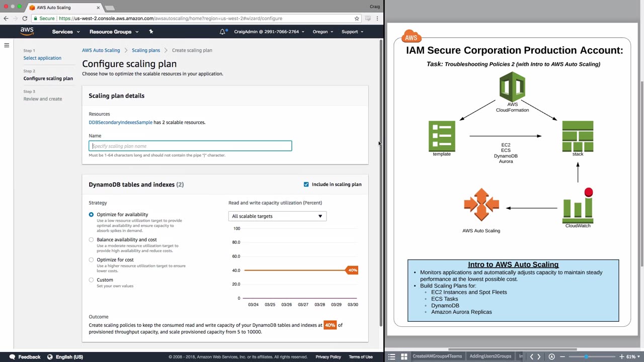Switch to CreateIAMGroups4Teams diagram tab
The width and height of the screenshot is (644, 362).
pos(437,356)
